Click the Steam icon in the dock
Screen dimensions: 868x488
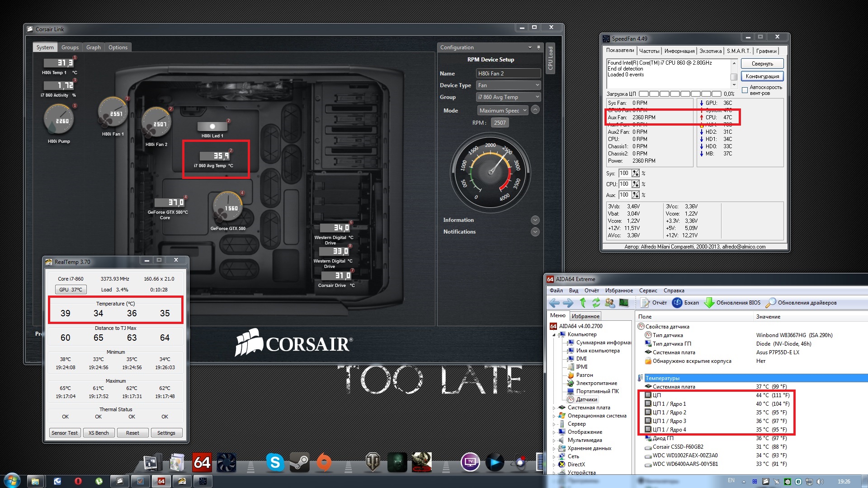[299, 462]
